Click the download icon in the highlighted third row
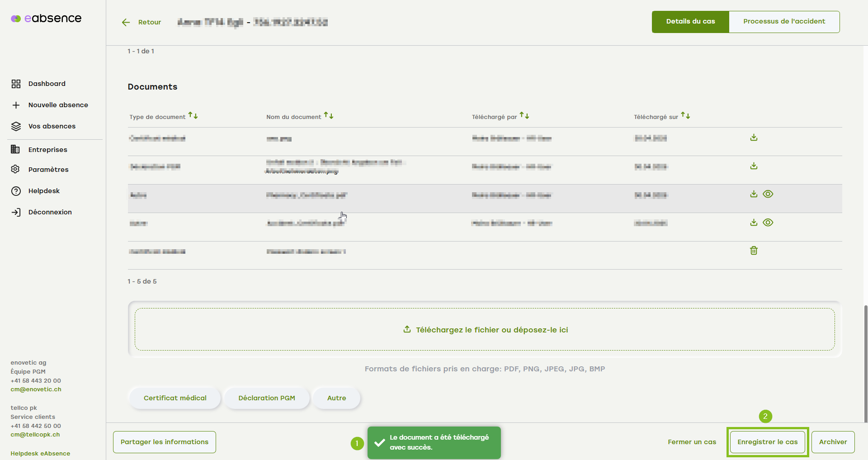Image resolution: width=868 pixels, height=460 pixels. (754, 194)
